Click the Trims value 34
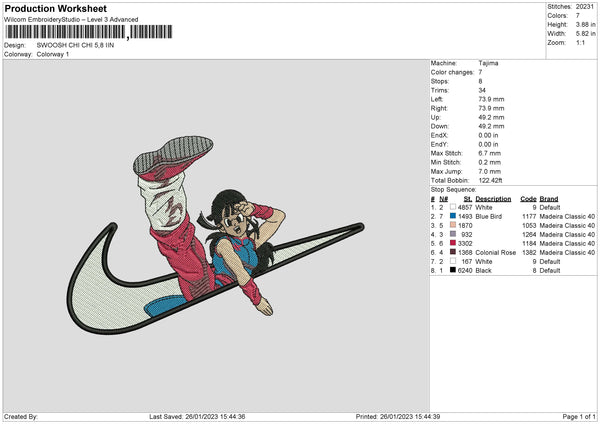600x424 pixels. coord(482,90)
